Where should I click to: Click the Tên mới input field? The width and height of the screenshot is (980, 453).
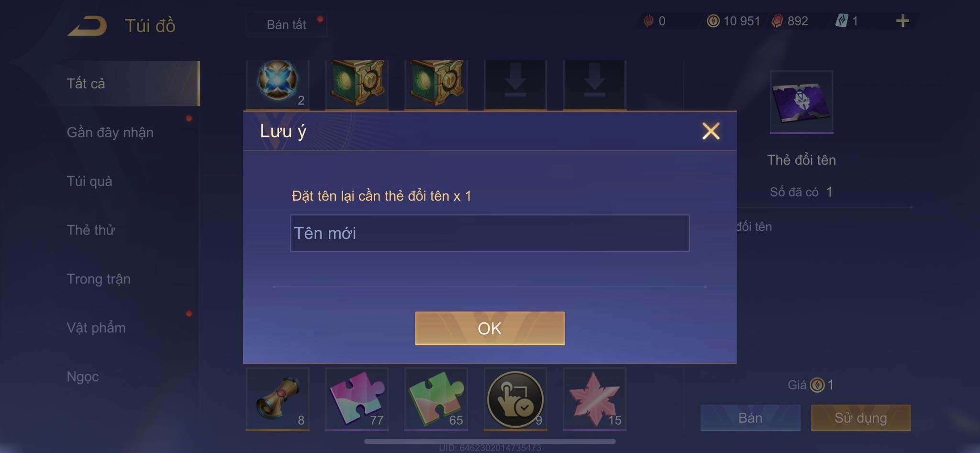pyautogui.click(x=490, y=233)
